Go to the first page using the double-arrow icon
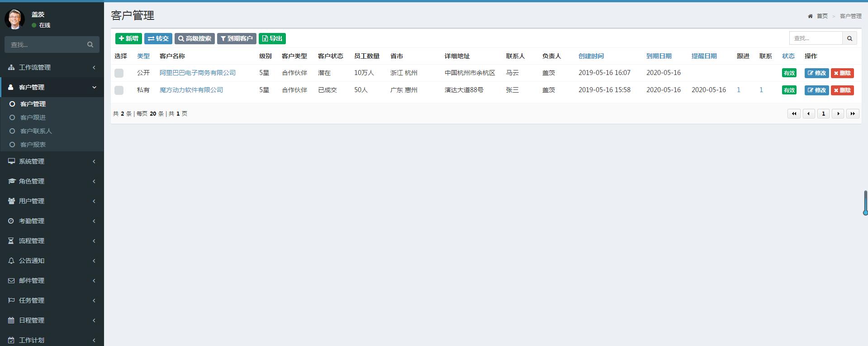The height and width of the screenshot is (346, 868). coord(794,114)
